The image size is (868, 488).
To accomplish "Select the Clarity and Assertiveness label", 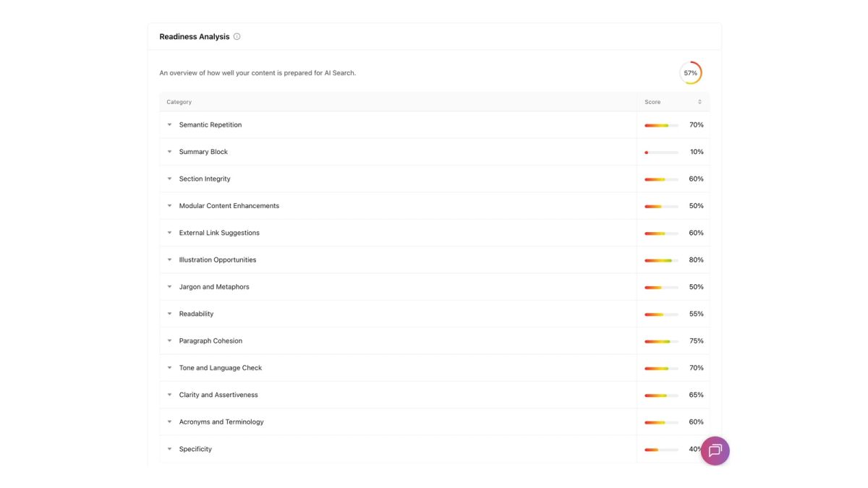I will pyautogui.click(x=218, y=395).
